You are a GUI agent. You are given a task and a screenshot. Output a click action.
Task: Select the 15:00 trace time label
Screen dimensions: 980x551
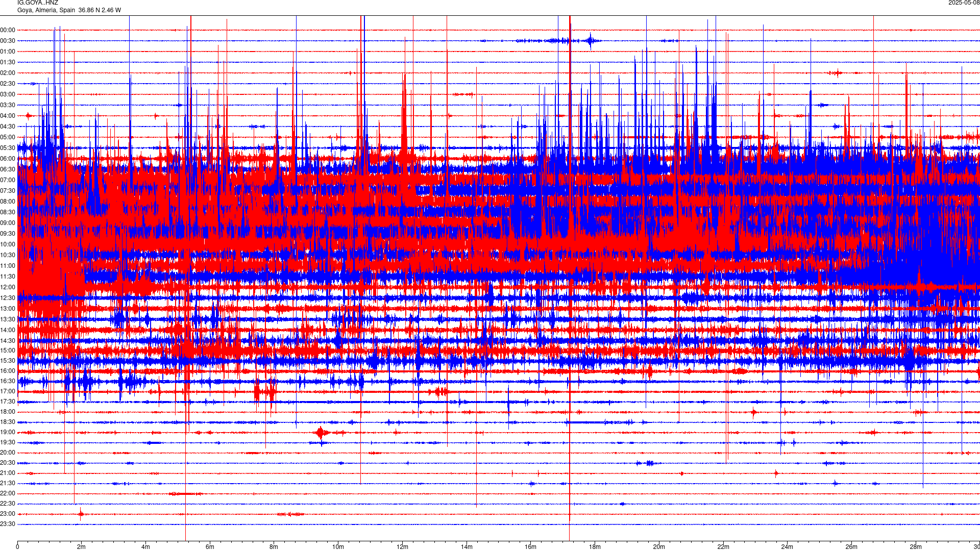click(x=8, y=350)
